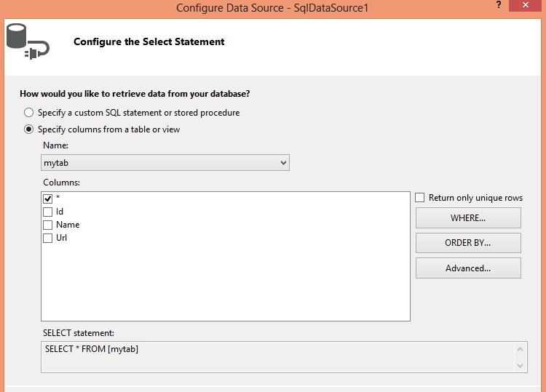This screenshot has width=546, height=392.
Task: Click the SELECT statement down scroll arrow
Action: click(521, 366)
